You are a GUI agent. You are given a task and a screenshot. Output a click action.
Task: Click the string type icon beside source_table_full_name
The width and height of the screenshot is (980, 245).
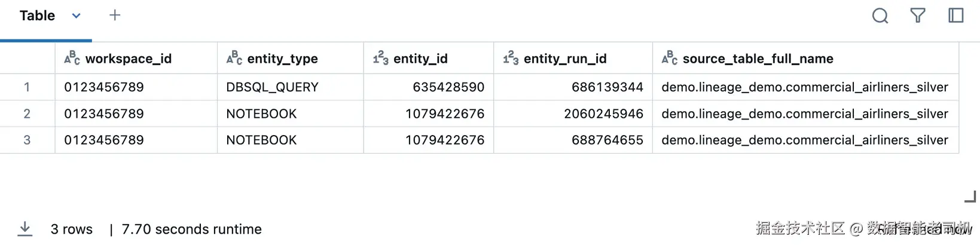669,58
